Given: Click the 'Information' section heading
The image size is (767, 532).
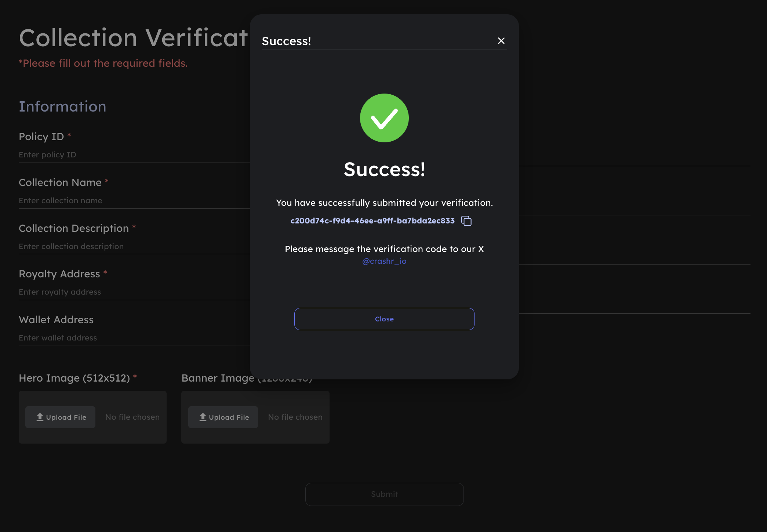Looking at the screenshot, I should 62,106.
